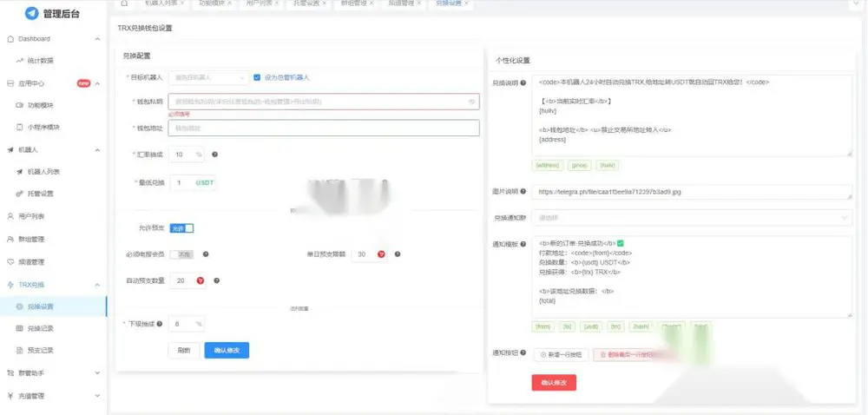Click the gear icon beside 兑换设置
Screen dimensions: 868x415
pos(20,306)
